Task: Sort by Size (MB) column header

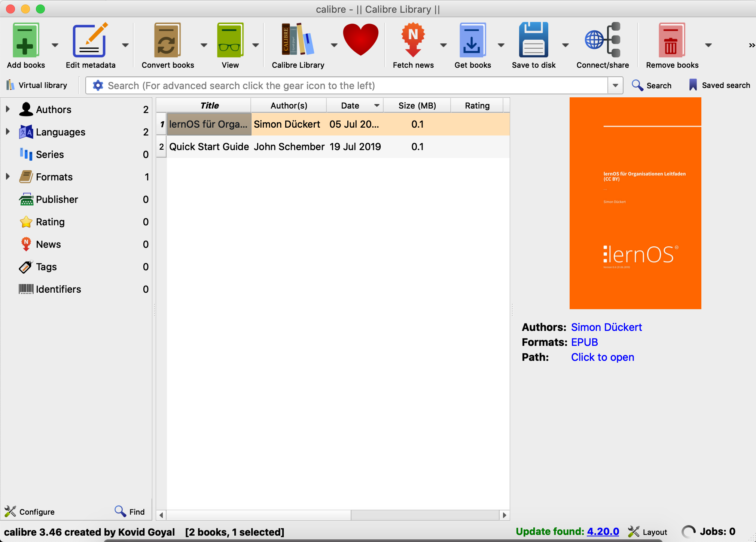Action: tap(417, 106)
